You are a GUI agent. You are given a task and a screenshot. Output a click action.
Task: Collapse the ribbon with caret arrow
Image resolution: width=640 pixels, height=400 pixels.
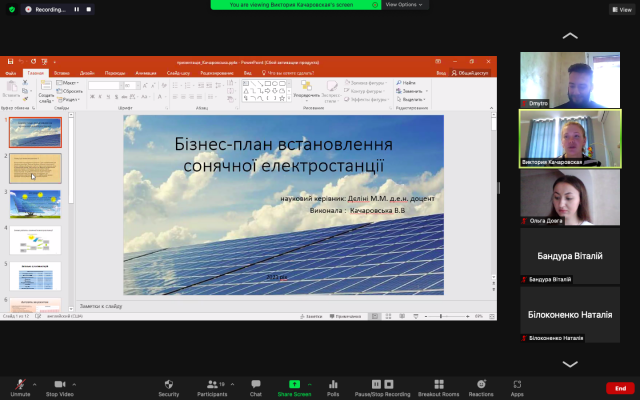pos(491,108)
